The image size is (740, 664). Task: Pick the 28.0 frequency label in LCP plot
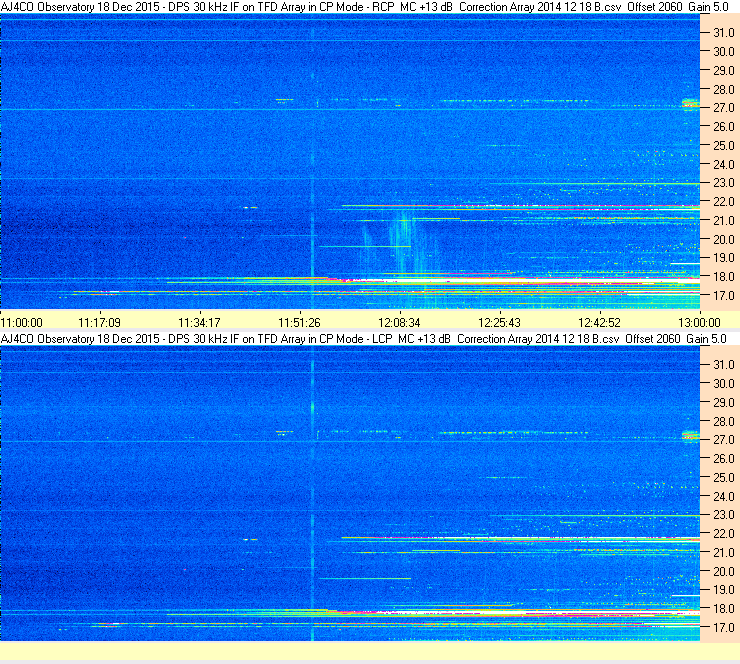click(x=723, y=421)
